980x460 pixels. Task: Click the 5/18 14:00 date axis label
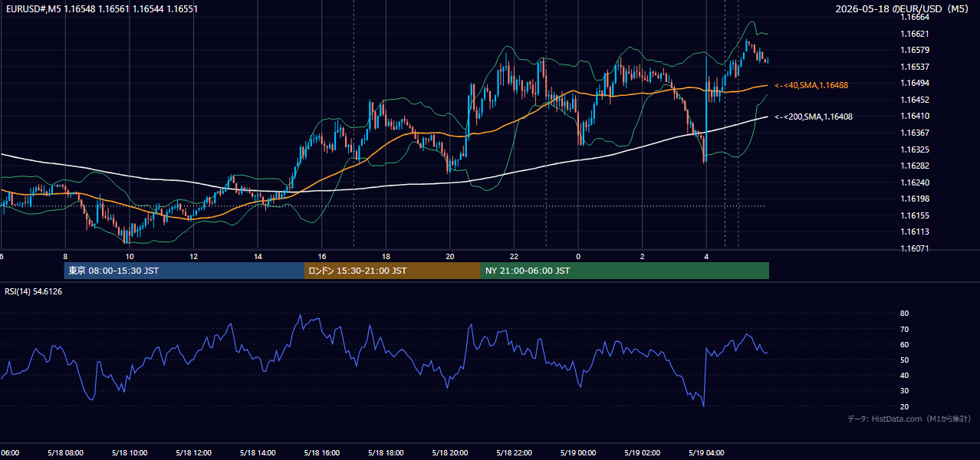(258, 453)
